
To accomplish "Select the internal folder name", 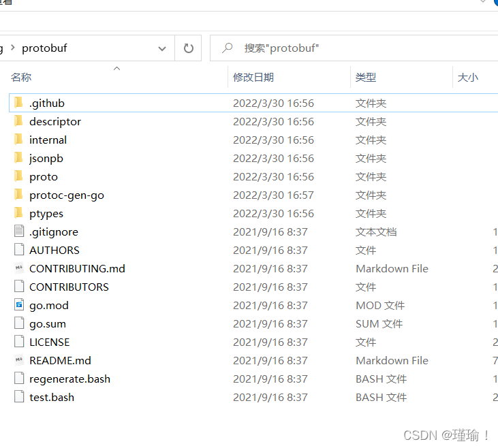I will point(48,140).
